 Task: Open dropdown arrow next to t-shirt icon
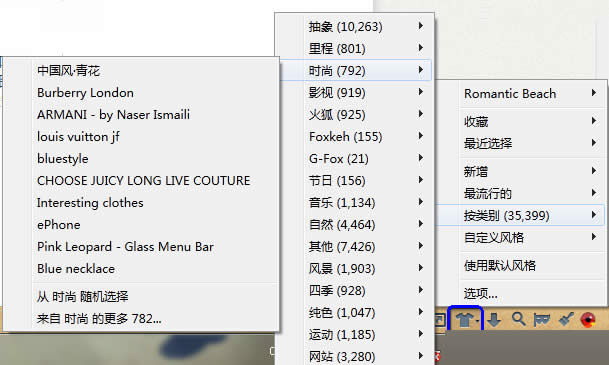tap(477, 321)
